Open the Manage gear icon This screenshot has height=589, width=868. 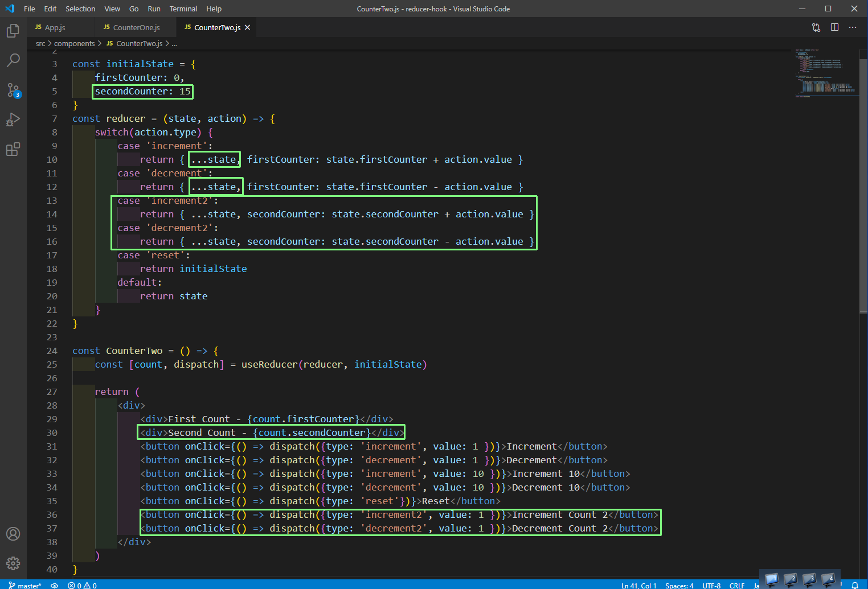click(x=13, y=563)
